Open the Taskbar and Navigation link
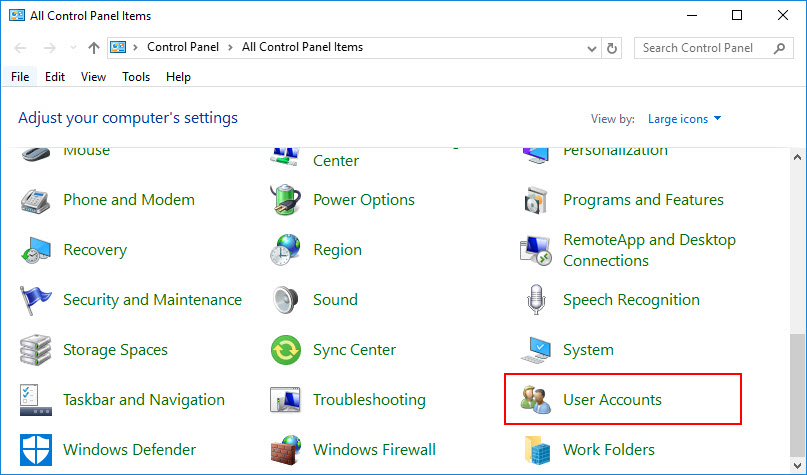The image size is (807, 475). tap(144, 400)
